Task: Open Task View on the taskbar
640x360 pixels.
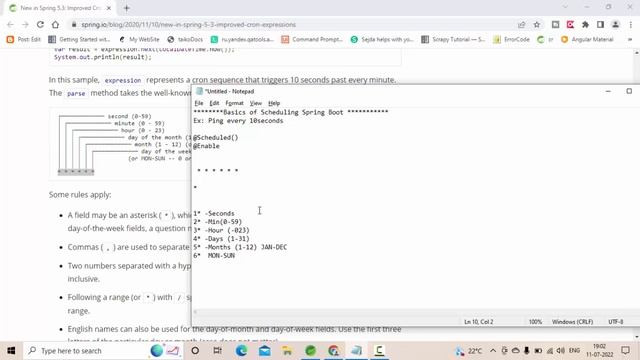Action: point(218,351)
